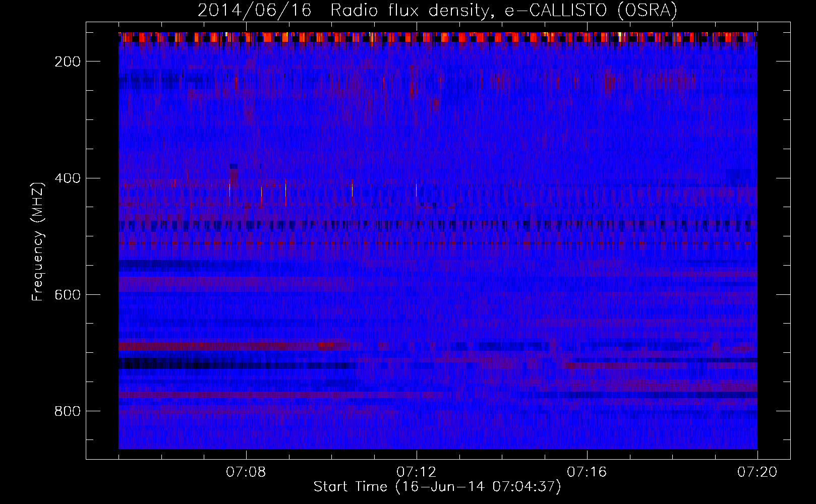
Task: Click the 400 frequency tick label
Action: pyautogui.click(x=68, y=178)
